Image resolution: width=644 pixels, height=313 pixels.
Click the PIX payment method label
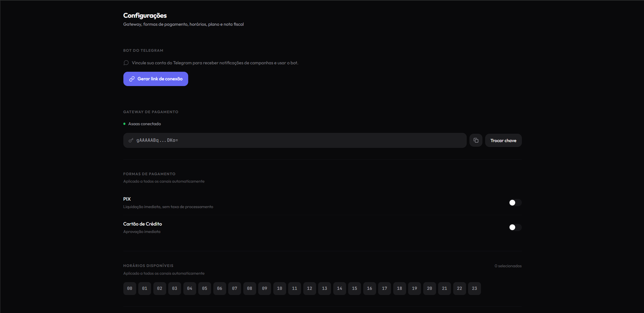127,199
